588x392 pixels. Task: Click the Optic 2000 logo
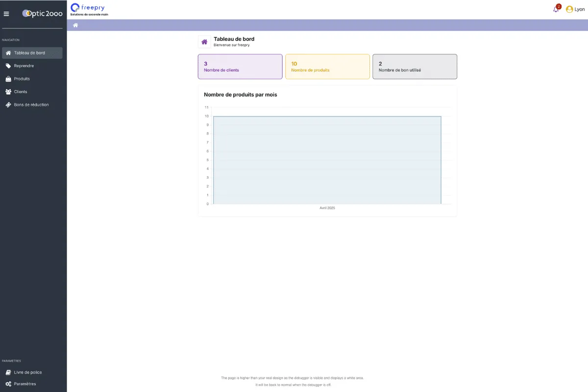pos(43,14)
